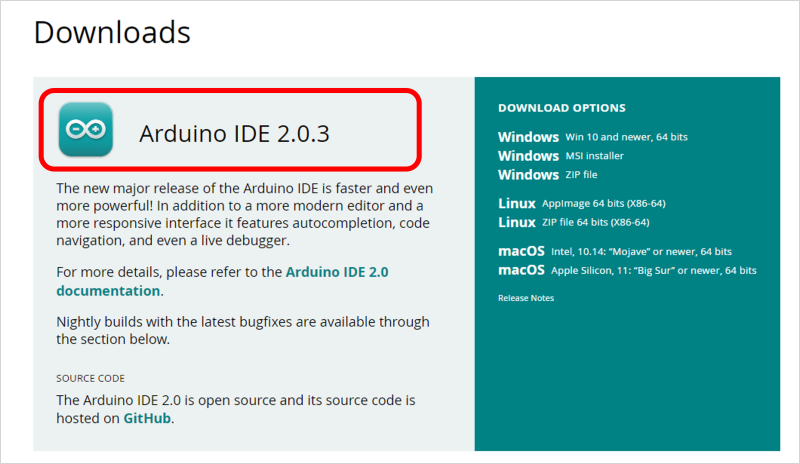Screen dimensions: 800x464
Task: Download macOS Apple Silicon Big Sur version
Action: tap(627, 270)
